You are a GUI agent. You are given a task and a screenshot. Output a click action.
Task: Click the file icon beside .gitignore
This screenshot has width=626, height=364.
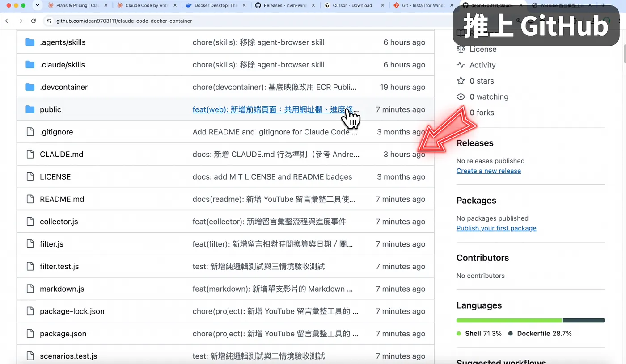(x=30, y=132)
